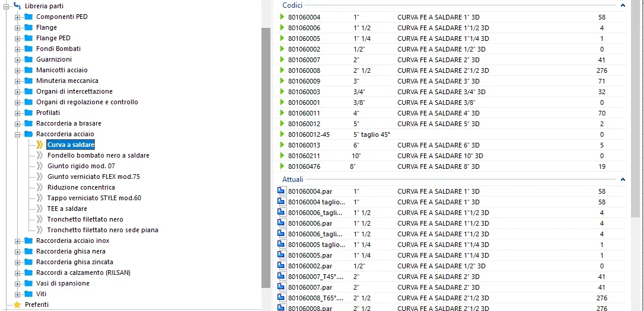Click the green arrow icon beside code 801060004
The width and height of the screenshot is (644, 311).
pos(282,17)
